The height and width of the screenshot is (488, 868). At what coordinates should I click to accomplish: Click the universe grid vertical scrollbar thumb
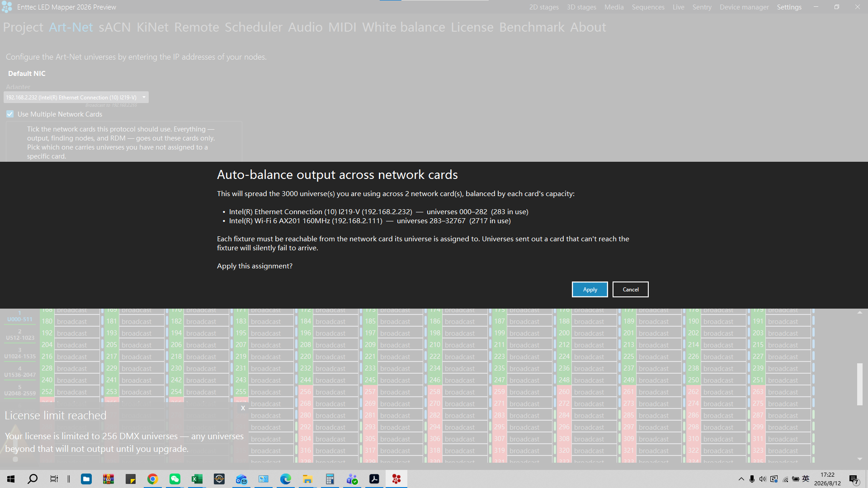(859, 384)
